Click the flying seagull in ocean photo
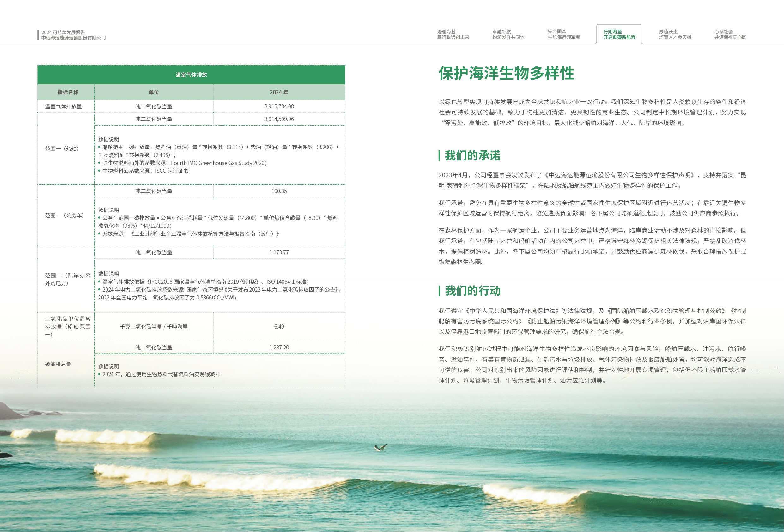Image resolution: width=784 pixels, height=532 pixels. [381, 448]
